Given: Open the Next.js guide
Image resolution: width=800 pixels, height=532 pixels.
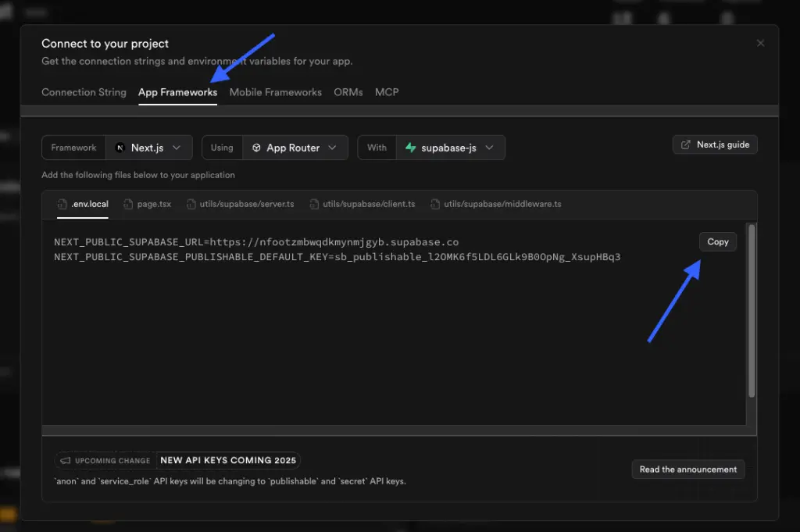Looking at the screenshot, I should 715,145.
